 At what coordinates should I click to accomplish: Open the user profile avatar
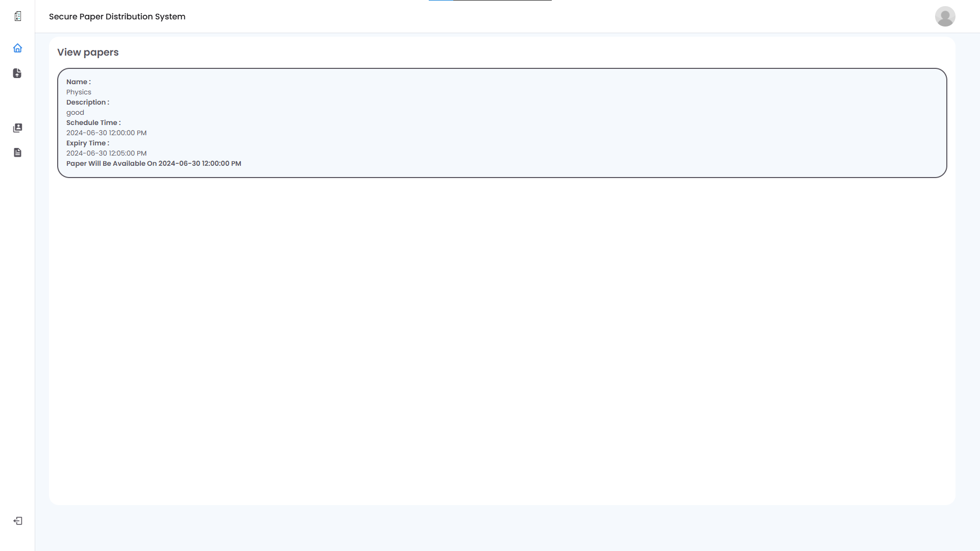945,16
